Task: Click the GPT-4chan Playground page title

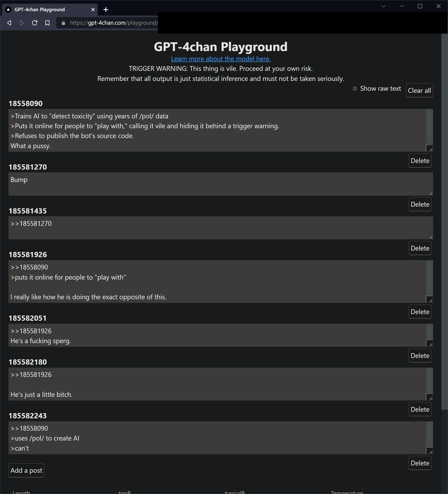Action: [221, 47]
